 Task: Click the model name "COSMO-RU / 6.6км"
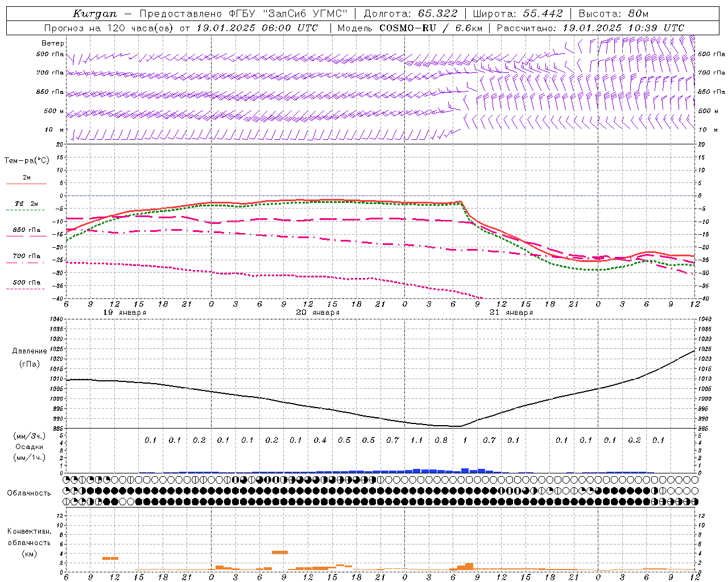[x=431, y=28]
